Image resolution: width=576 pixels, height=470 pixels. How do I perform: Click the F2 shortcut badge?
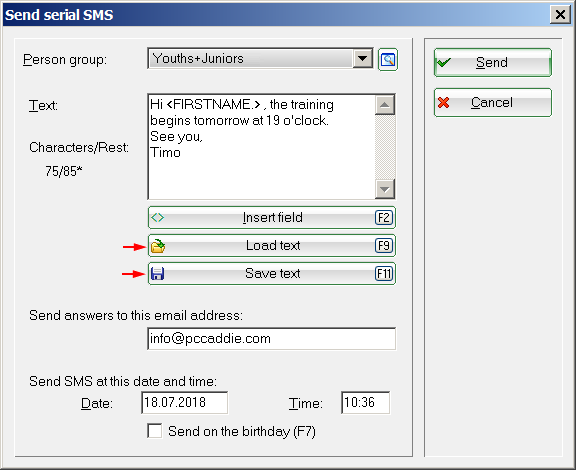[384, 218]
